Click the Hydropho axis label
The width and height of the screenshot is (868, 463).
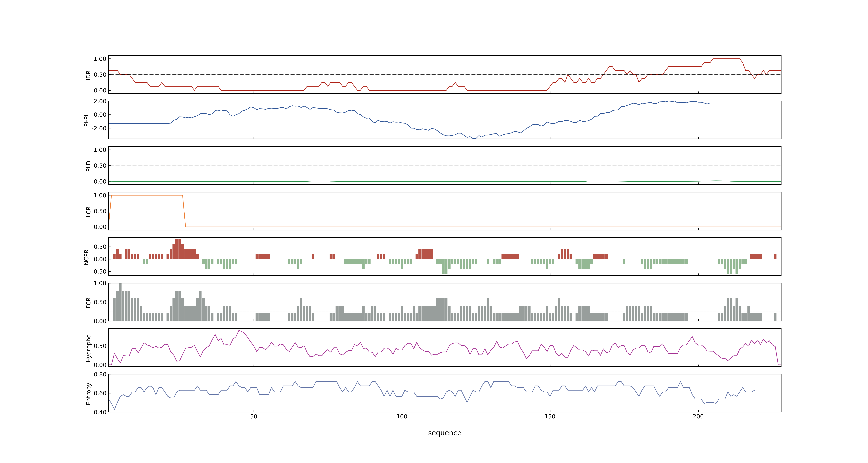88,348
